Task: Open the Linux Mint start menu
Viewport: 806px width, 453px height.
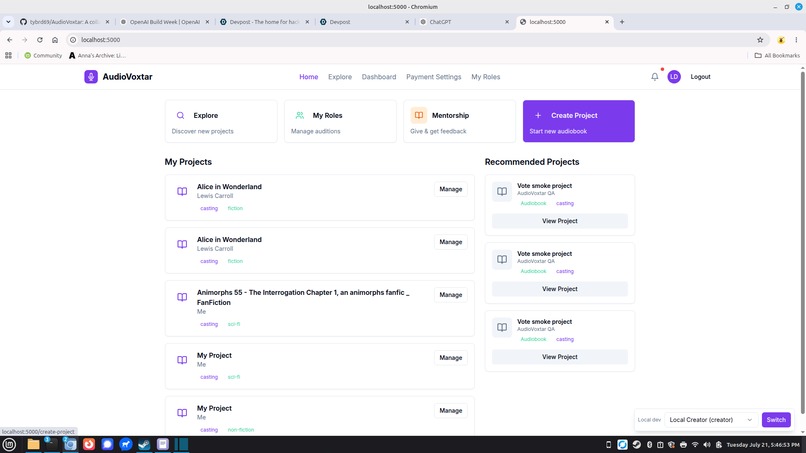Action: (x=9, y=444)
